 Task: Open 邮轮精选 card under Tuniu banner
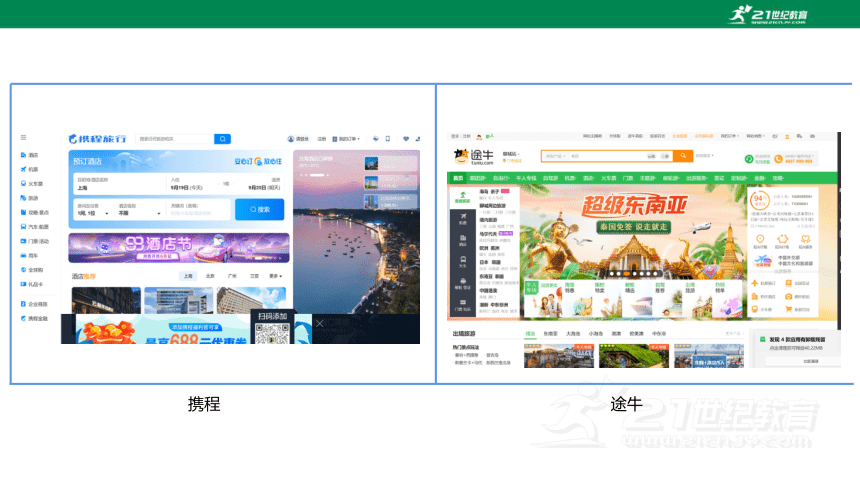[x=636, y=300]
